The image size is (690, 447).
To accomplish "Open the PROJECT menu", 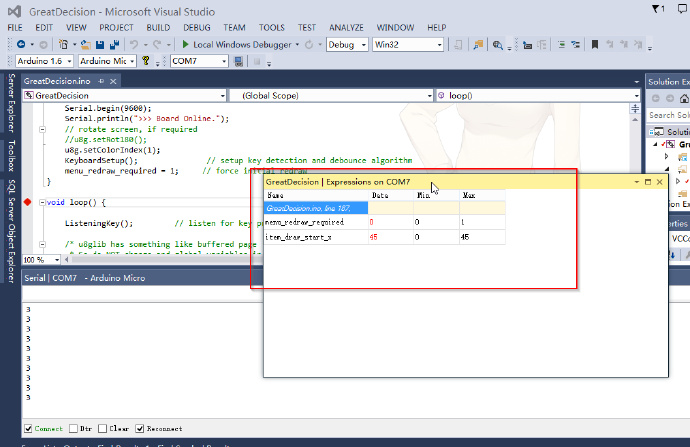I will tap(116, 28).
